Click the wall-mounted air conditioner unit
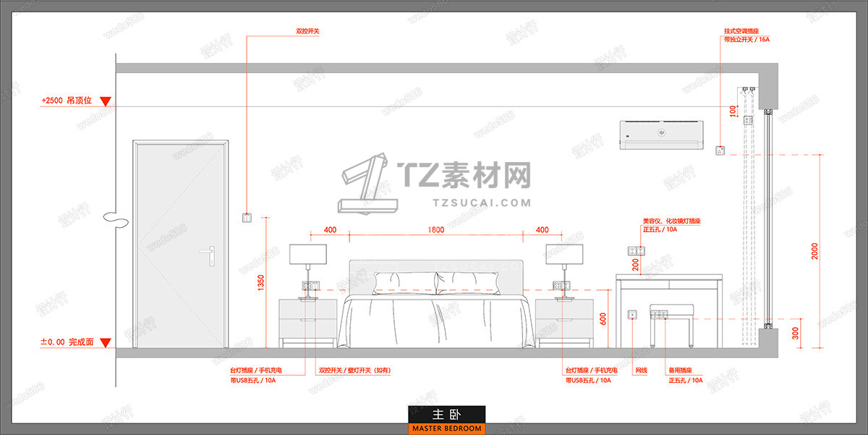 [x=661, y=134]
